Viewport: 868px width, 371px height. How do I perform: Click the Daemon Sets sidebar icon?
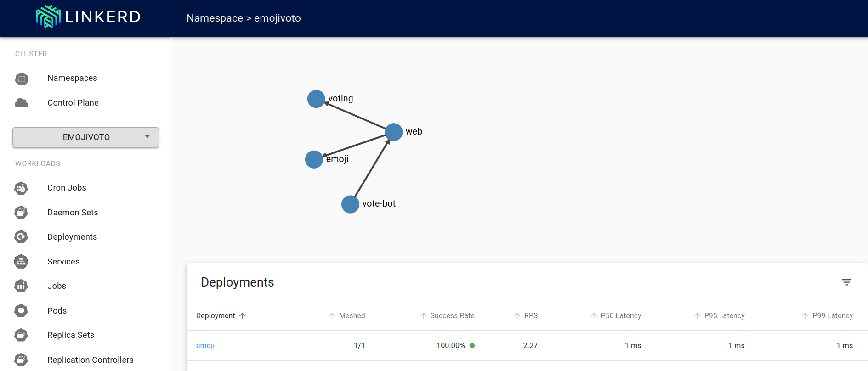tap(21, 213)
